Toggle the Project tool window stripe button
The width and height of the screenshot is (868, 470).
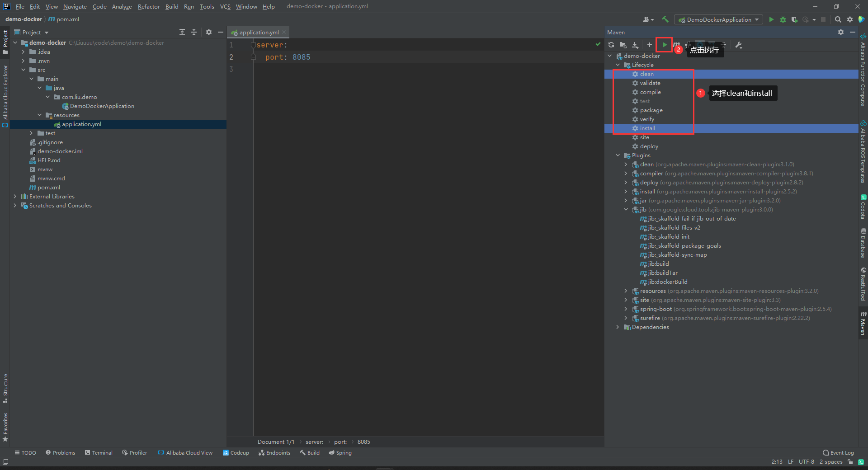[x=5, y=42]
